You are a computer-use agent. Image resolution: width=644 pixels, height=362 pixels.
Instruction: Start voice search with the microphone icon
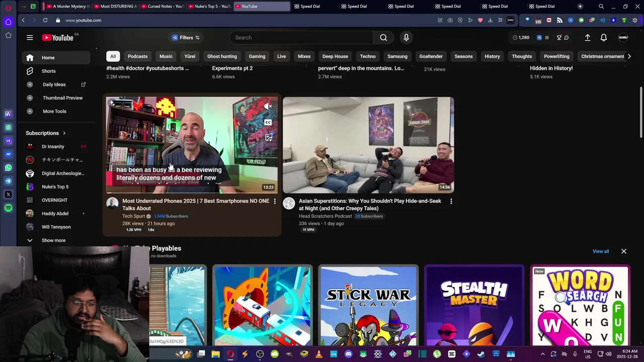pos(406,38)
